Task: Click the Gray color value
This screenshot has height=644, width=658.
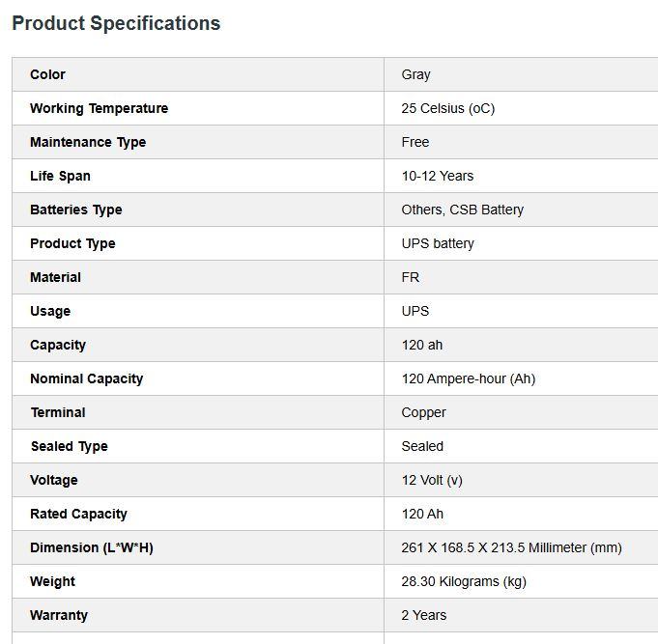Action: click(415, 74)
